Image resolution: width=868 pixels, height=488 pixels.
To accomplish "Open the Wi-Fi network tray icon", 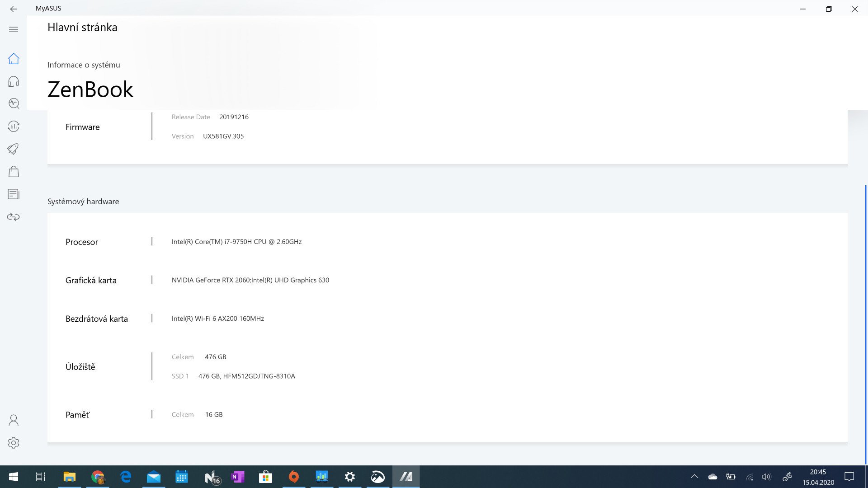I will tap(749, 476).
